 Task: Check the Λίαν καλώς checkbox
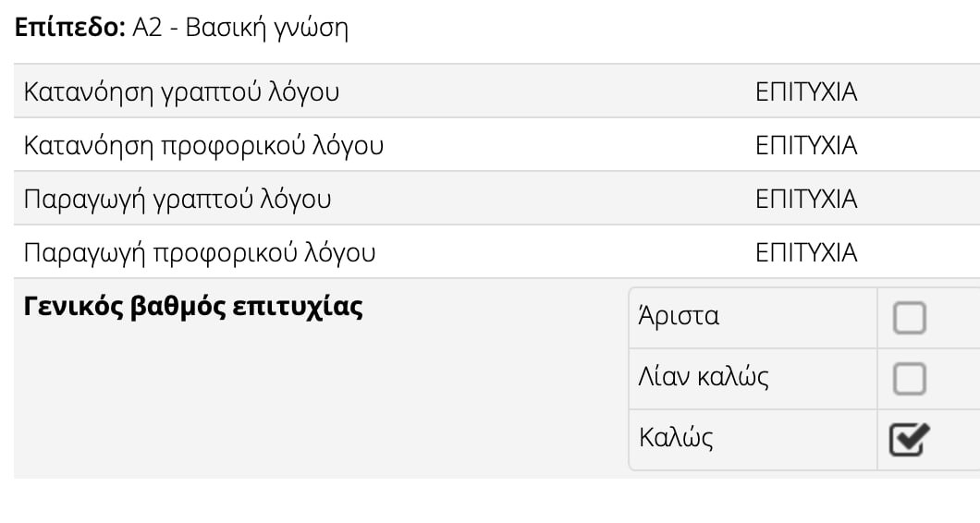coord(909,378)
